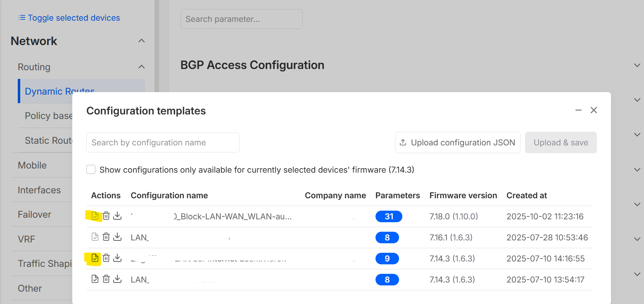
Task: Apply the template with 9 parameters
Action: [95, 258]
